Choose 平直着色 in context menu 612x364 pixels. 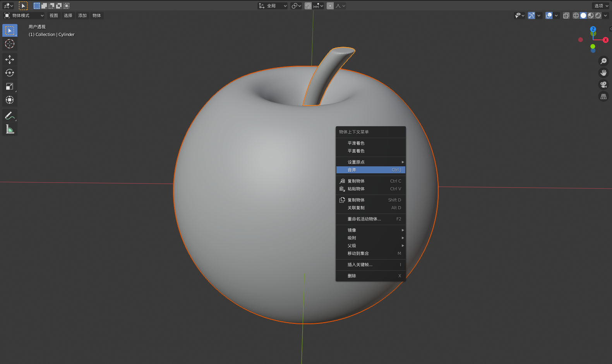371,151
